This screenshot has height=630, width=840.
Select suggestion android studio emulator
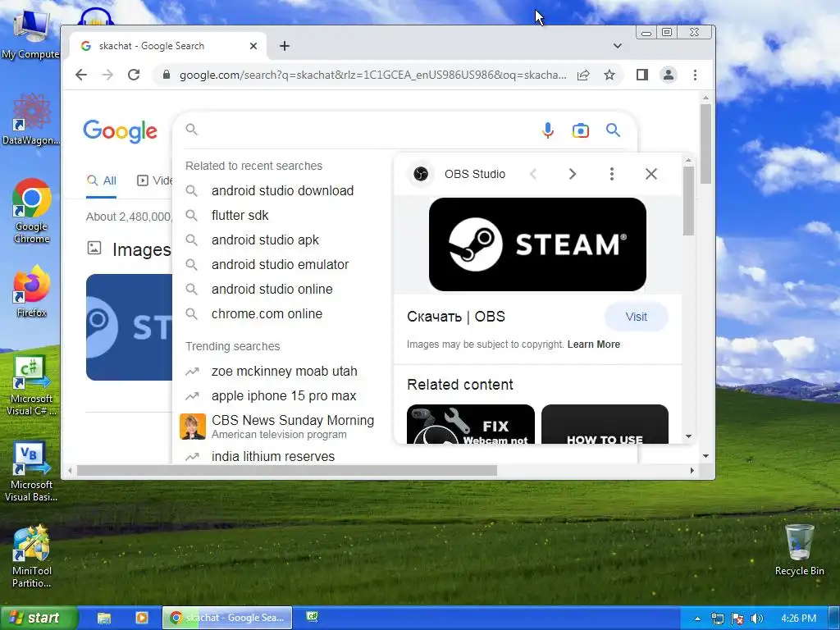point(281,265)
